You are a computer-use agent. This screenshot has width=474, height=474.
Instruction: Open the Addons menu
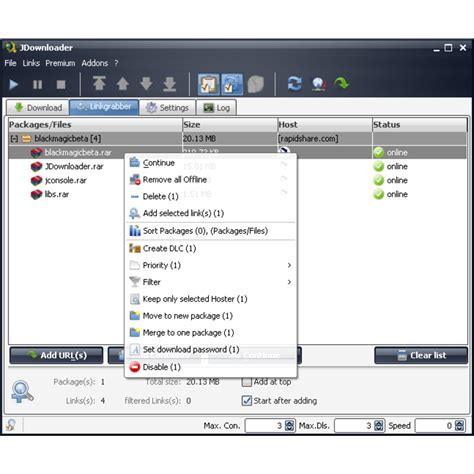pyautogui.click(x=95, y=63)
